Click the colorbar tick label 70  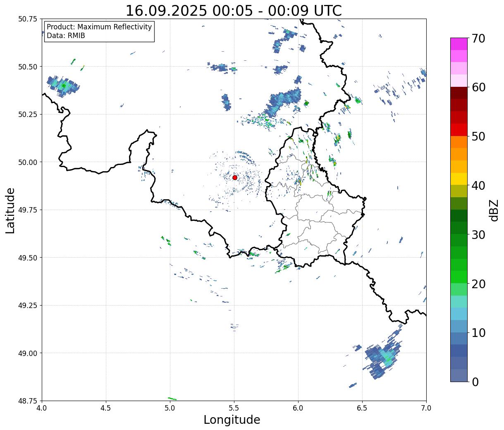(x=478, y=38)
